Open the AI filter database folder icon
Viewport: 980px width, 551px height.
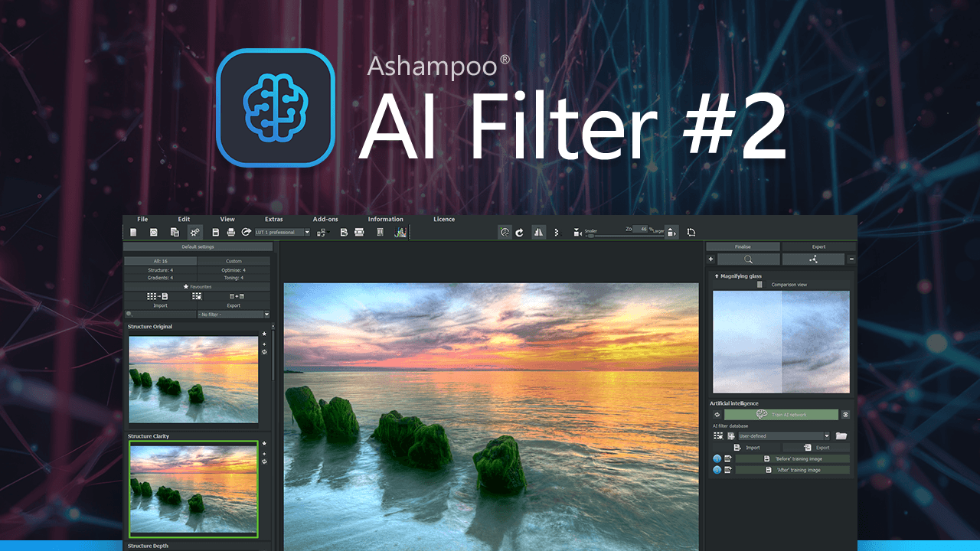coord(841,436)
